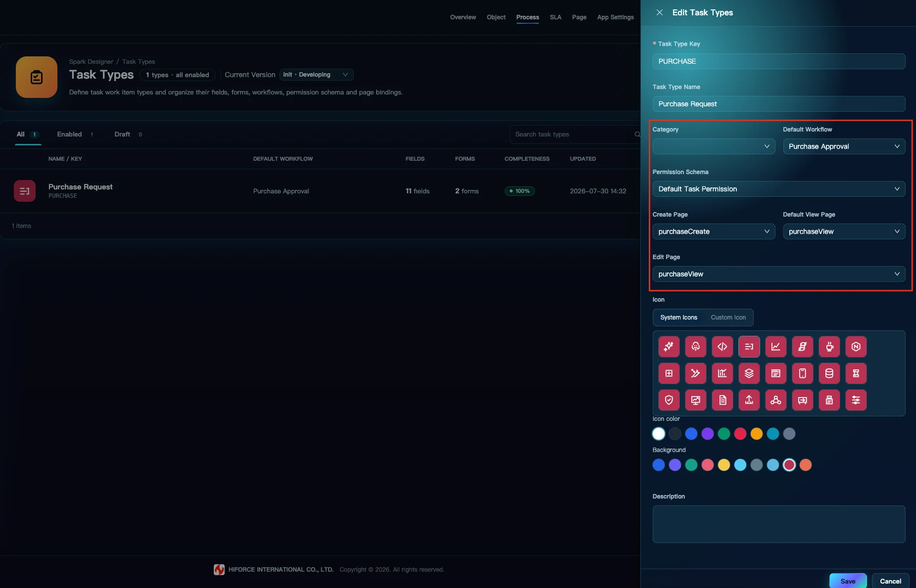Choose the code brackets system icon
Viewport: 916px width, 588px height.
coord(722,347)
